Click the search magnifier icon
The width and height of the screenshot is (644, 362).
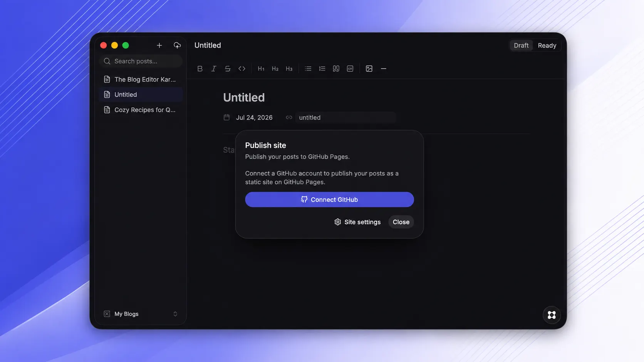tap(107, 61)
